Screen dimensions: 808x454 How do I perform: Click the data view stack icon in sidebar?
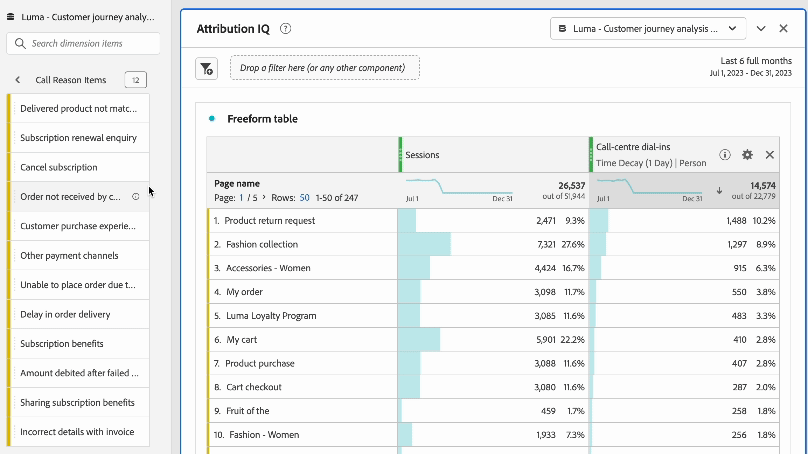(x=10, y=17)
